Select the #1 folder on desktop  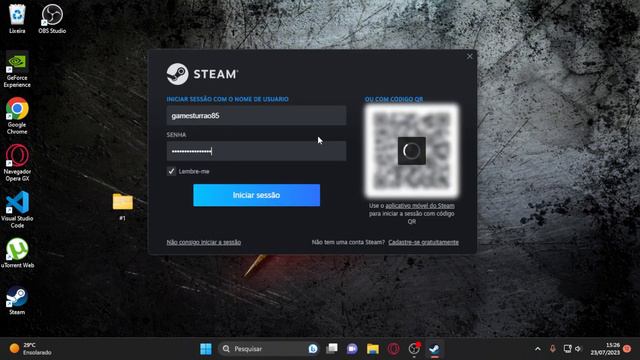122,207
